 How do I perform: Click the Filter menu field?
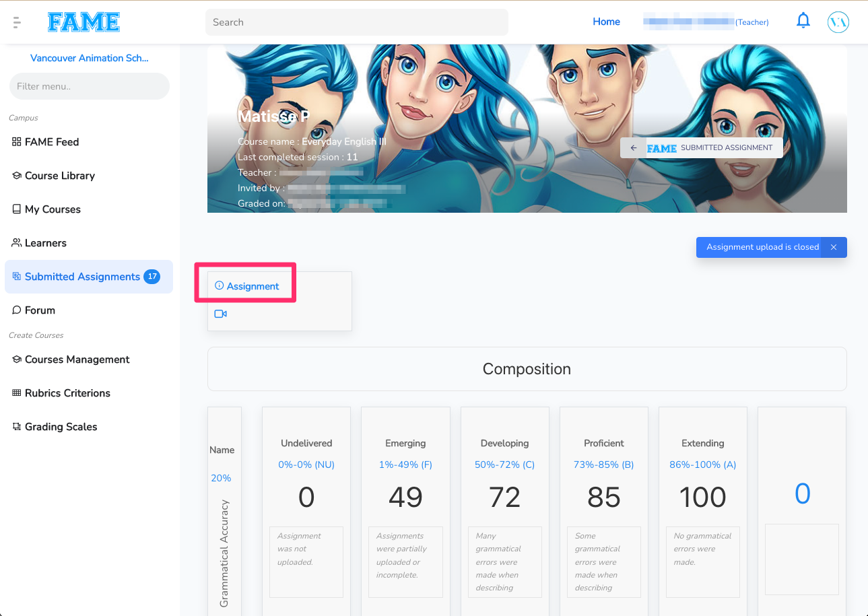coord(90,86)
